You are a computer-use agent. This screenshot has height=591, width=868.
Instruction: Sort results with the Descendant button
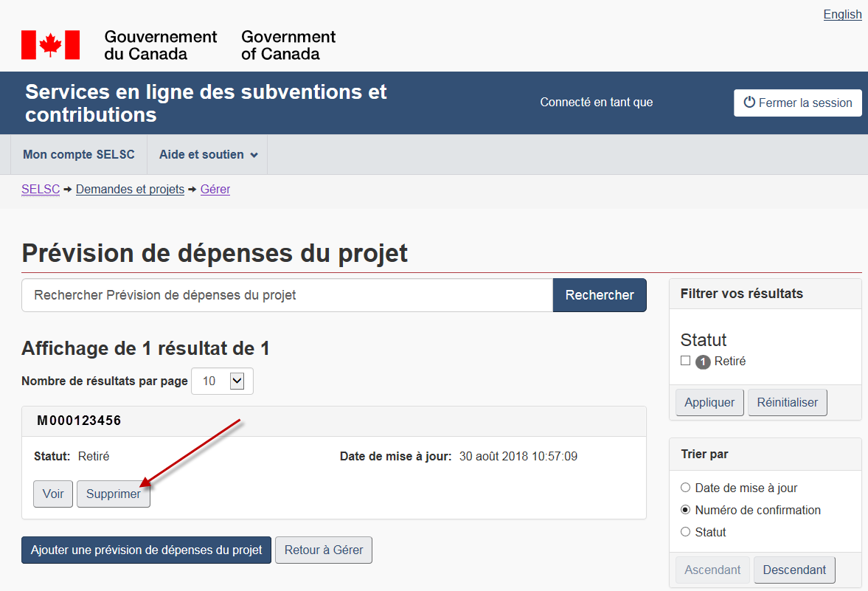[794, 570]
